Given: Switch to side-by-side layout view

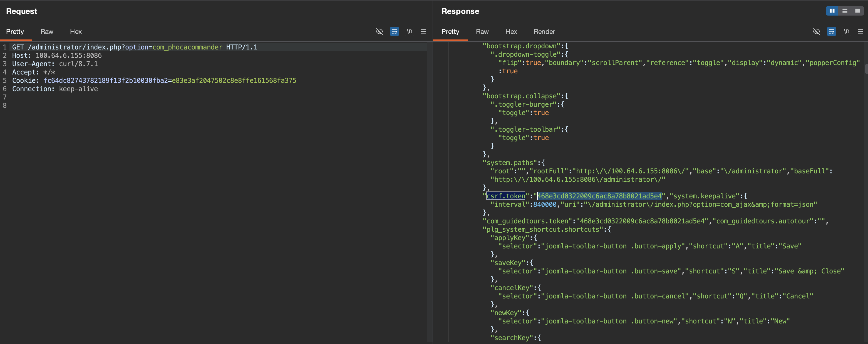Looking at the screenshot, I should click(832, 11).
